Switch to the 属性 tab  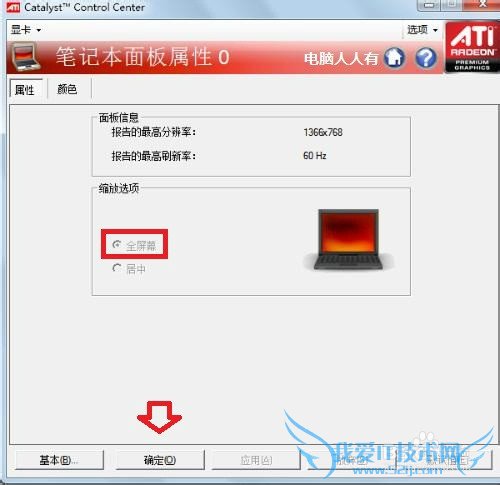[26, 89]
